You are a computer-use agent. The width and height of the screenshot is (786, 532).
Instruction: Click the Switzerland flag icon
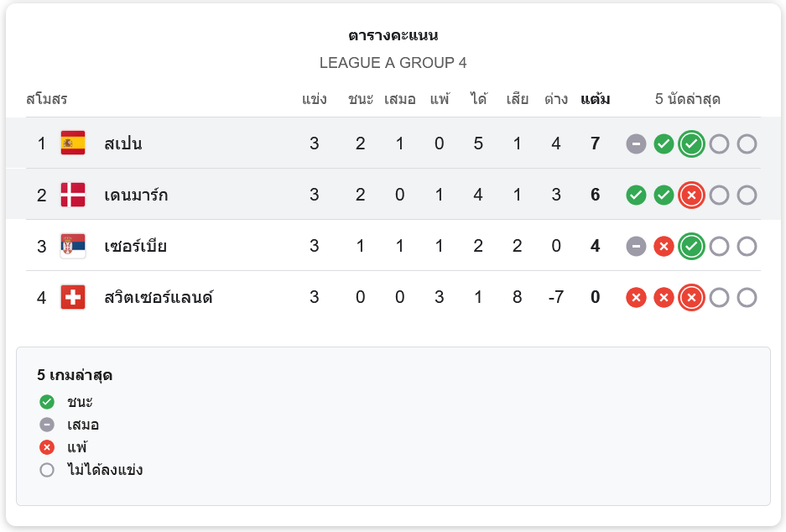click(x=73, y=297)
